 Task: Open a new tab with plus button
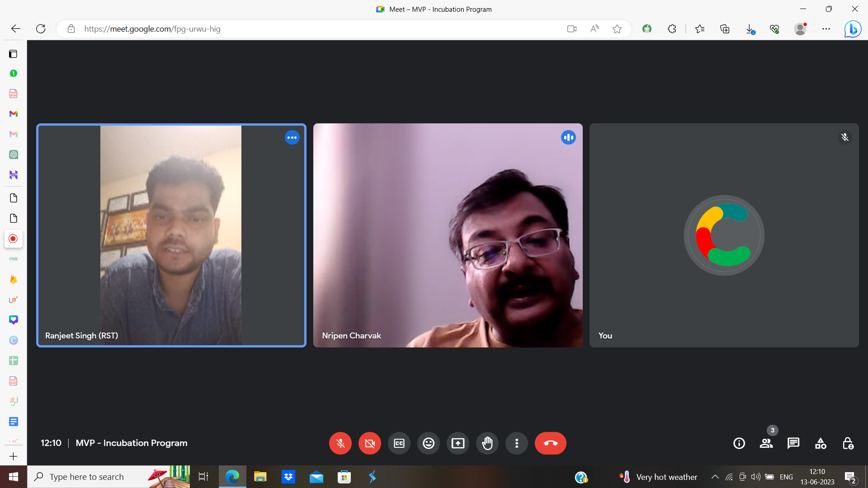[x=13, y=456]
